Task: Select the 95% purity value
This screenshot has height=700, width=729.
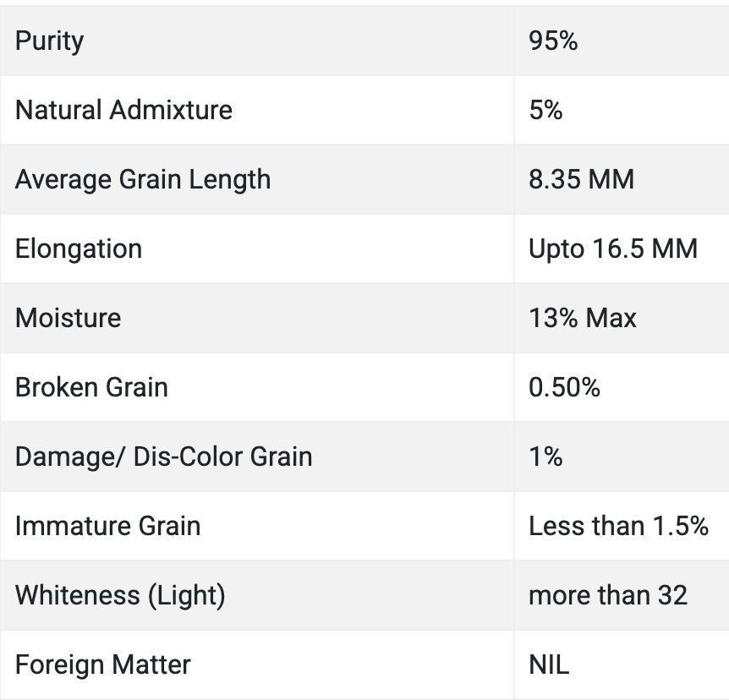Action: [x=553, y=41]
